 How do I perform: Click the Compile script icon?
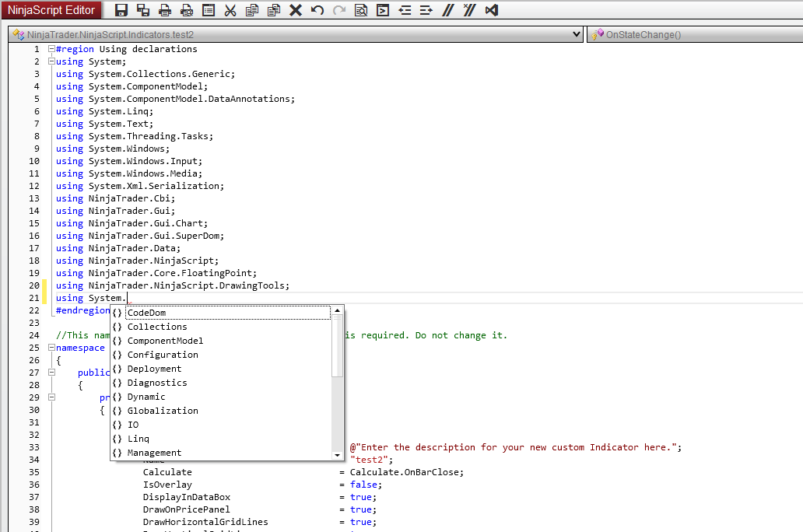pyautogui.click(x=383, y=10)
